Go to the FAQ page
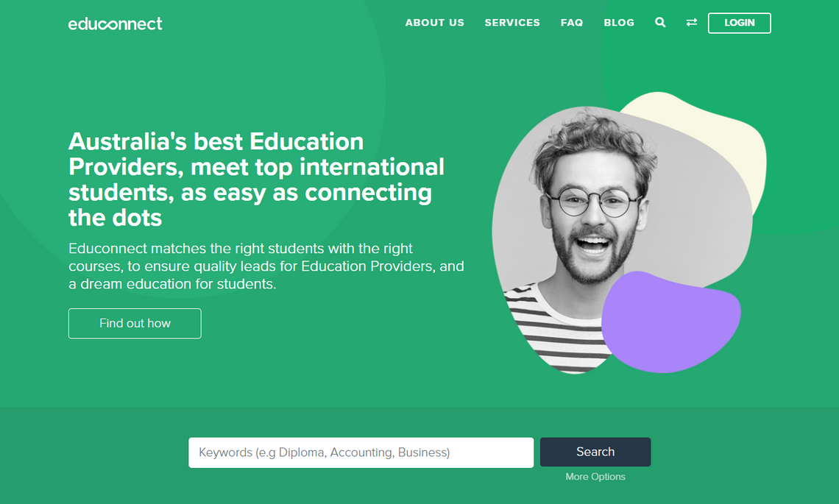The width and height of the screenshot is (839, 504). (x=571, y=23)
